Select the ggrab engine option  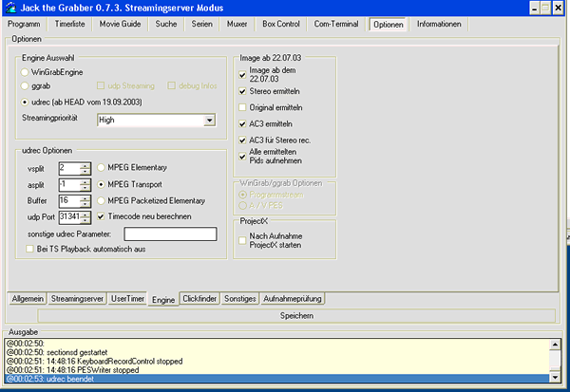click(x=25, y=86)
